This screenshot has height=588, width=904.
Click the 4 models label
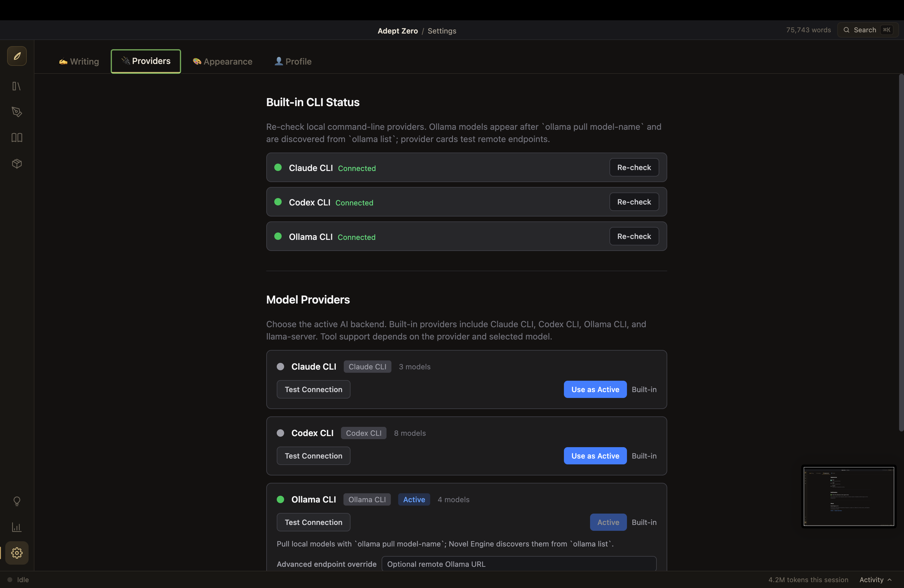point(454,499)
